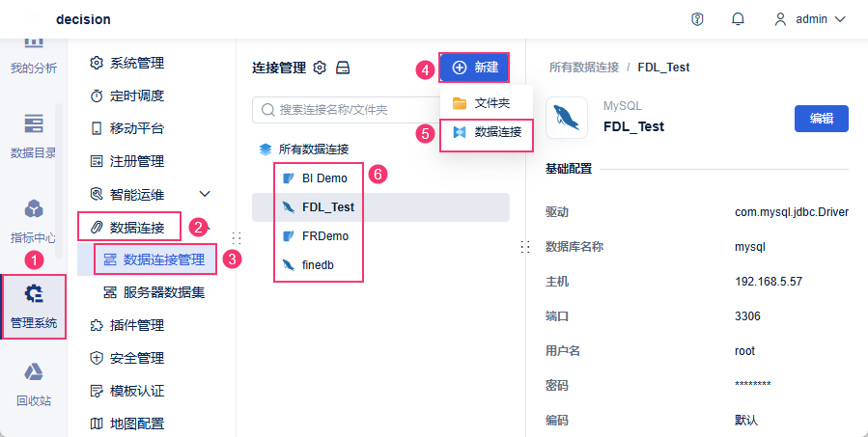
Task: Open 服务器数据集 menu item
Action: click(x=163, y=292)
